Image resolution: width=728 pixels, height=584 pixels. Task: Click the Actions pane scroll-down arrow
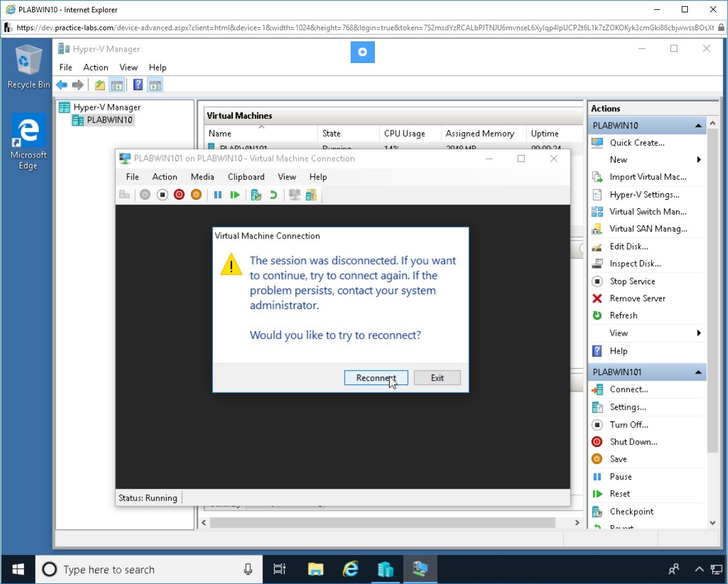coord(713,523)
